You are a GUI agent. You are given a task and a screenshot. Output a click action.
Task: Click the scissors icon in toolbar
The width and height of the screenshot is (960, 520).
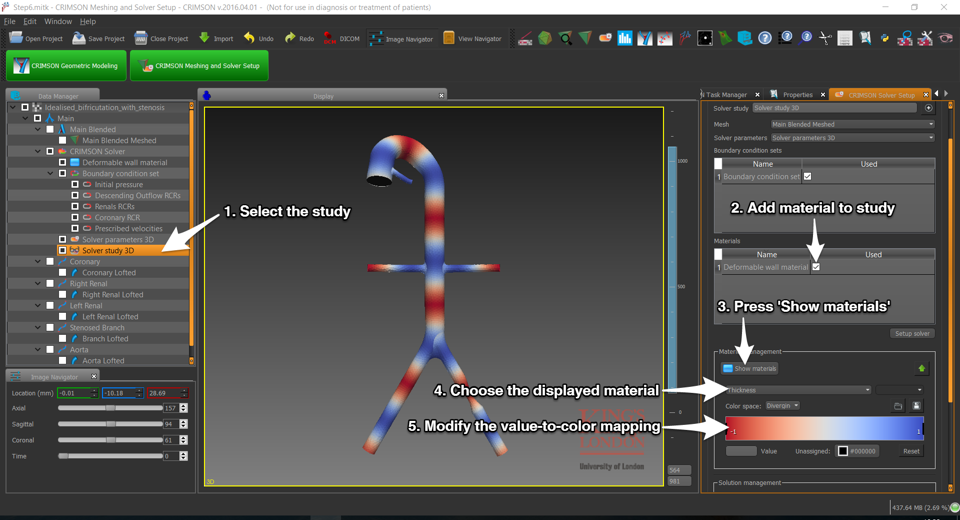pyautogui.click(x=824, y=38)
